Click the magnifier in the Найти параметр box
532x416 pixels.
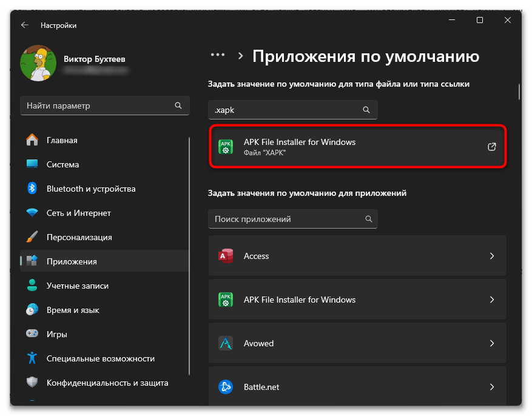click(178, 106)
